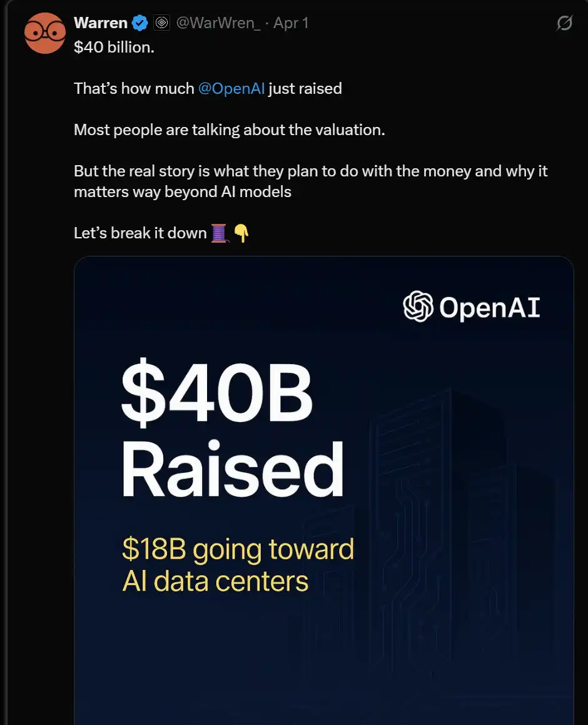Click the blue verified checkmark badge
Image resolution: width=588 pixels, height=725 pixels.
[139, 23]
